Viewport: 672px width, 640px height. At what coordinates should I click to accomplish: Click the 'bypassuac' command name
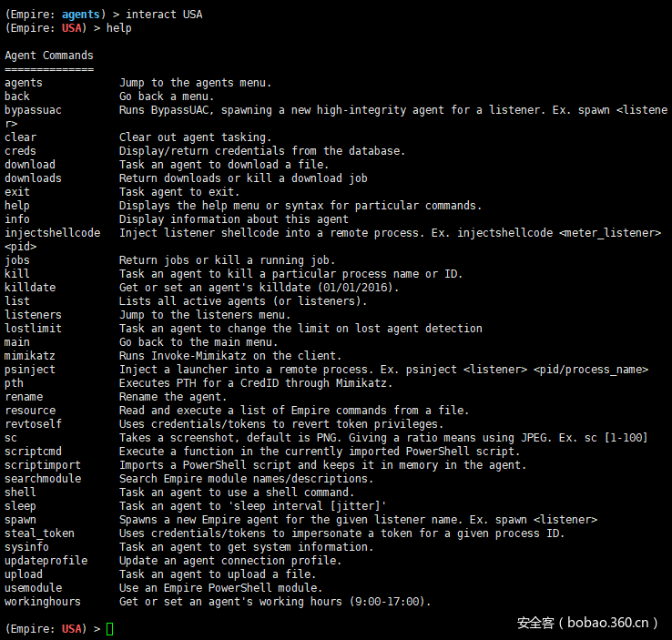pyautogui.click(x=33, y=110)
